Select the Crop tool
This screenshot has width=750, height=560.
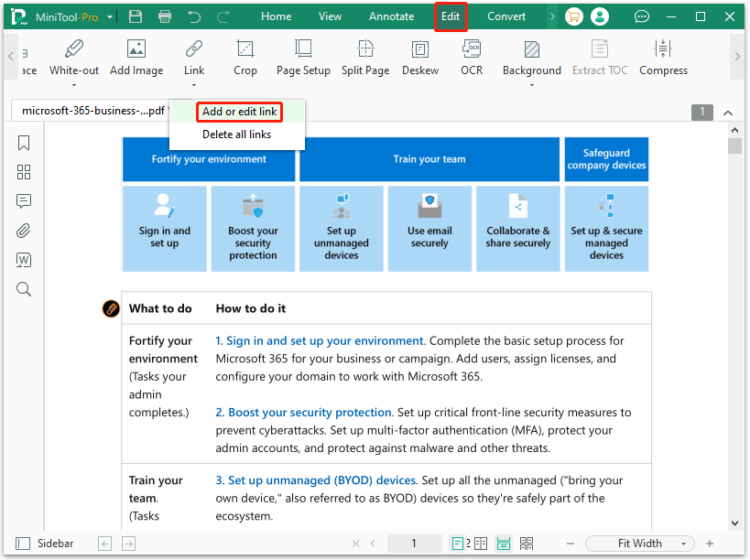click(x=245, y=57)
